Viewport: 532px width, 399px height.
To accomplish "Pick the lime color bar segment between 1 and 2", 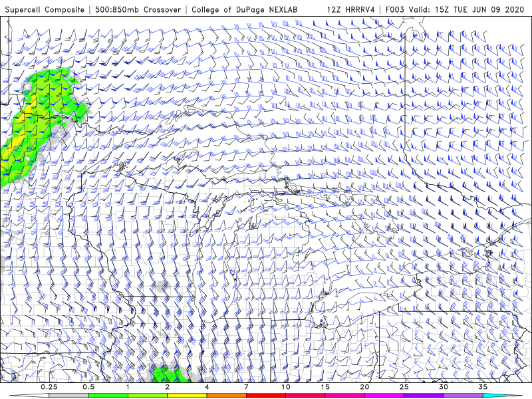I will [x=148, y=396].
